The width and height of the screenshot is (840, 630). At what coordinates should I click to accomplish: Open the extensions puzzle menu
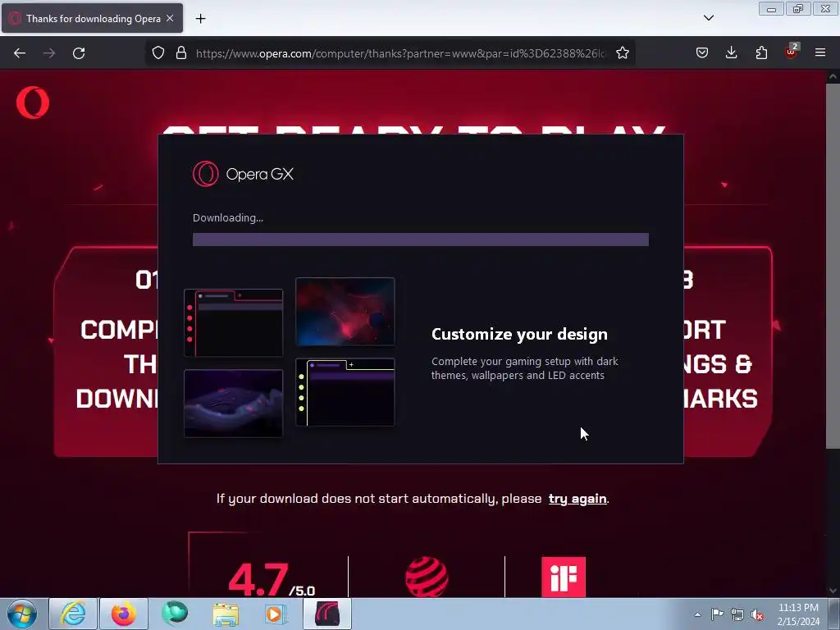pyautogui.click(x=761, y=53)
